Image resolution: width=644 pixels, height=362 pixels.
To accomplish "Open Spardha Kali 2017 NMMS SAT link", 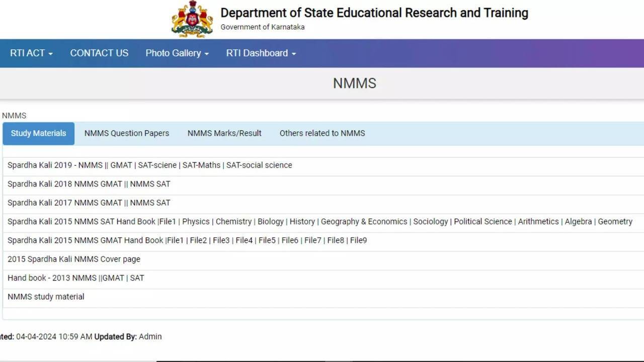I will coord(150,203).
